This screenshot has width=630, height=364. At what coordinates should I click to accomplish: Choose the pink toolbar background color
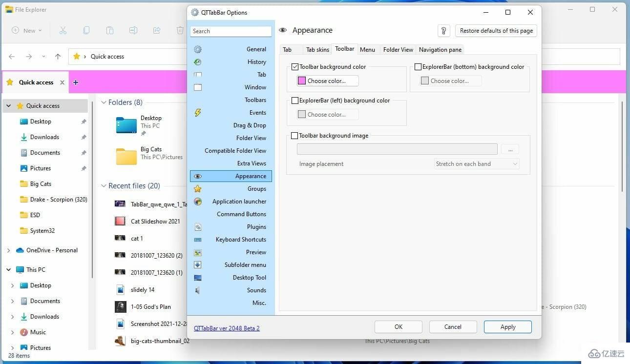tap(328, 81)
